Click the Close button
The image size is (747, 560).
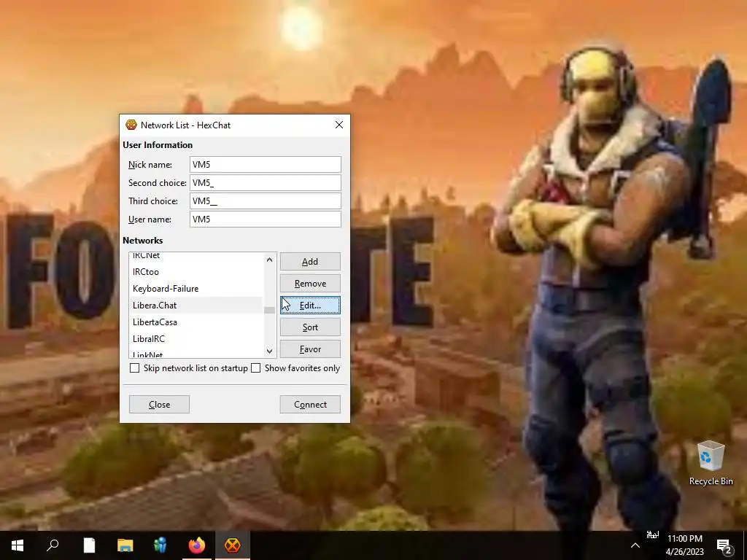click(x=159, y=404)
